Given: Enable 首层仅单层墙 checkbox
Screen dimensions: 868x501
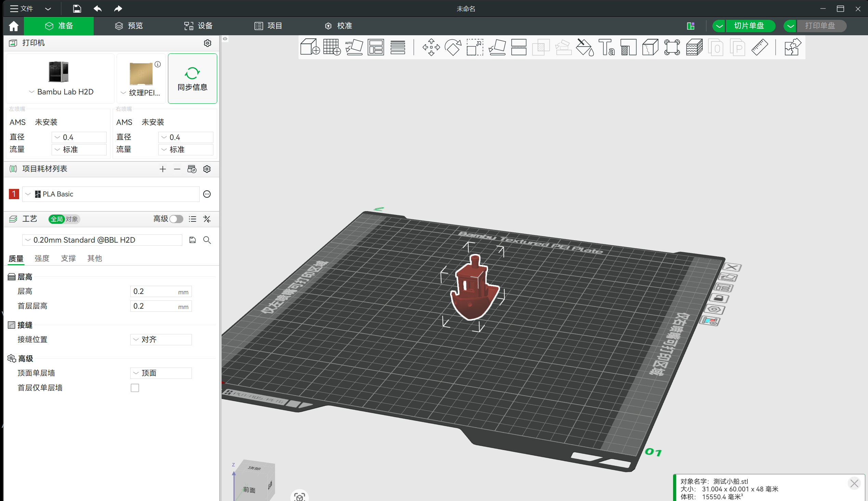Looking at the screenshot, I should click(135, 388).
